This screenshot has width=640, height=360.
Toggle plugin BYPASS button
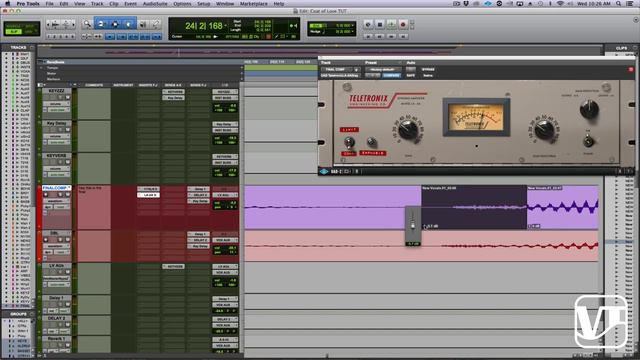coord(428,69)
